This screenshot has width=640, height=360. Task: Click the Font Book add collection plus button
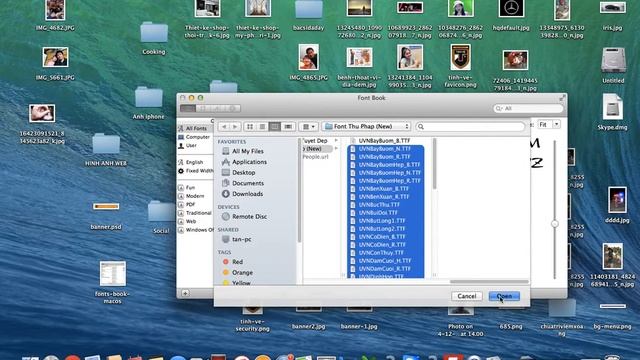[185, 293]
